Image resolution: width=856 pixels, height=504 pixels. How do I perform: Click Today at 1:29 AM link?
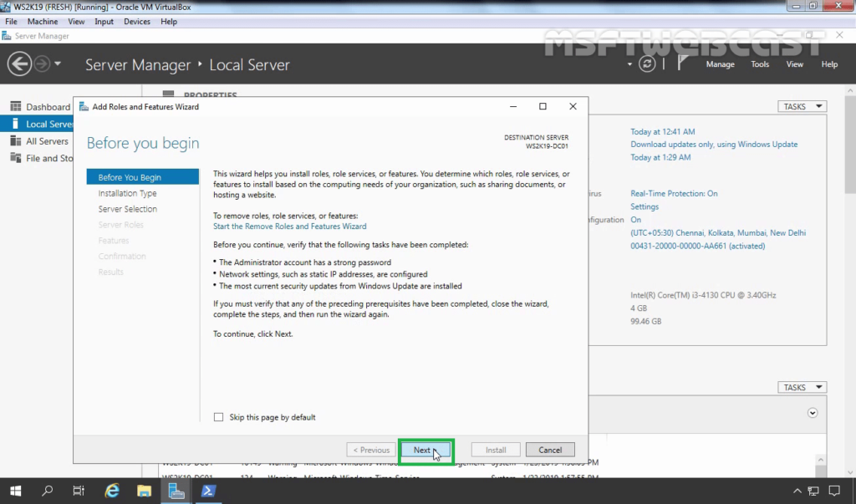660,157
